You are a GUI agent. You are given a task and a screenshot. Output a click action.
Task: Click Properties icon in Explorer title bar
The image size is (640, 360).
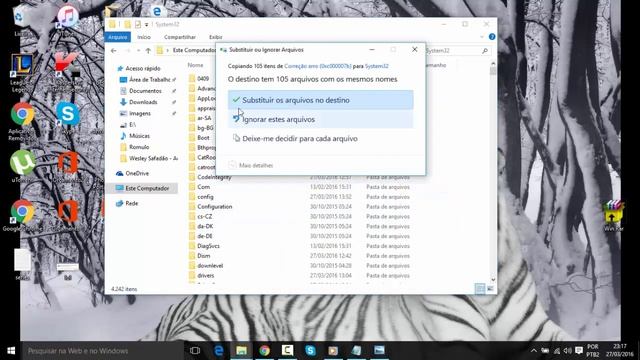138,24
